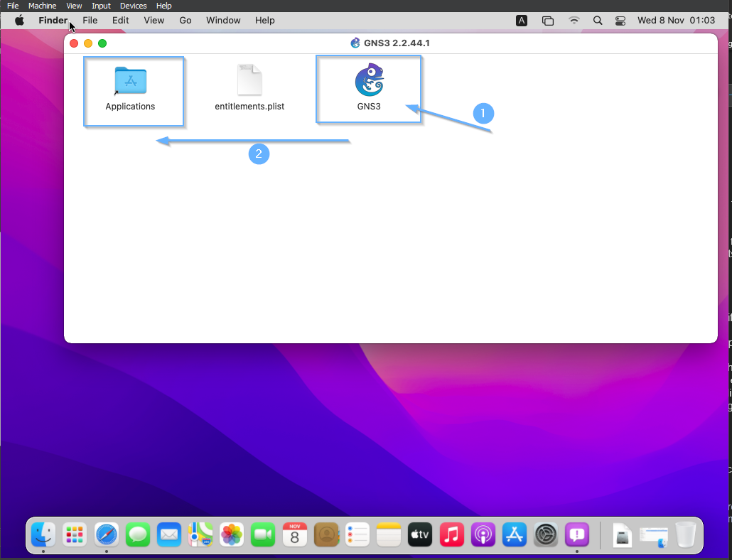Open the Apple menu
This screenshot has height=560, width=732.
(20, 21)
